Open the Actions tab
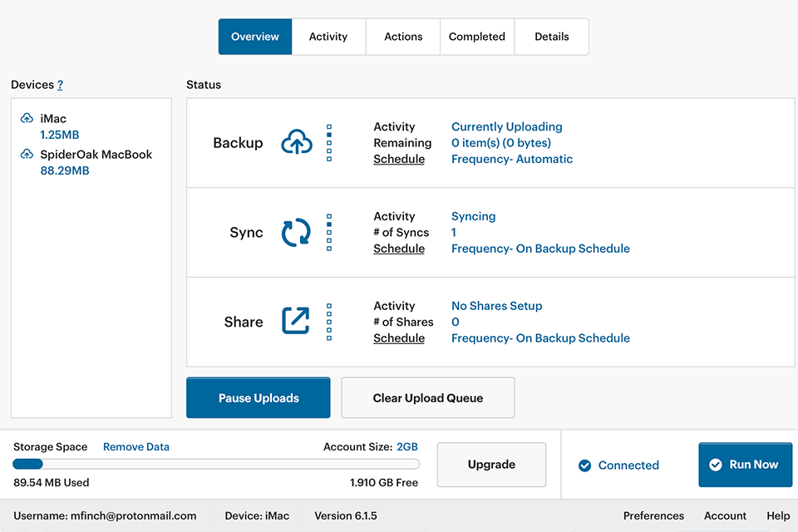 point(402,37)
